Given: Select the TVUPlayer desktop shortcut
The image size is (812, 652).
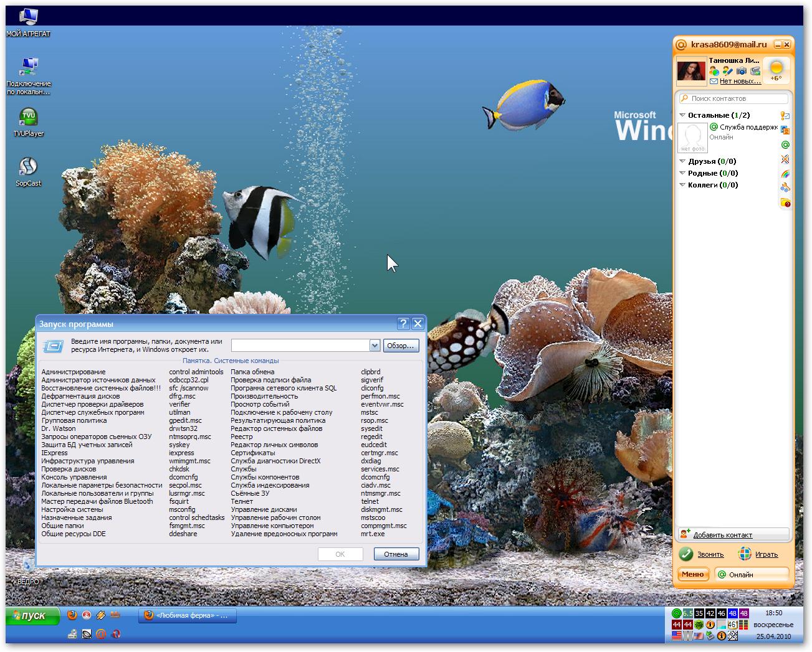Looking at the screenshot, I should pyautogui.click(x=29, y=122).
